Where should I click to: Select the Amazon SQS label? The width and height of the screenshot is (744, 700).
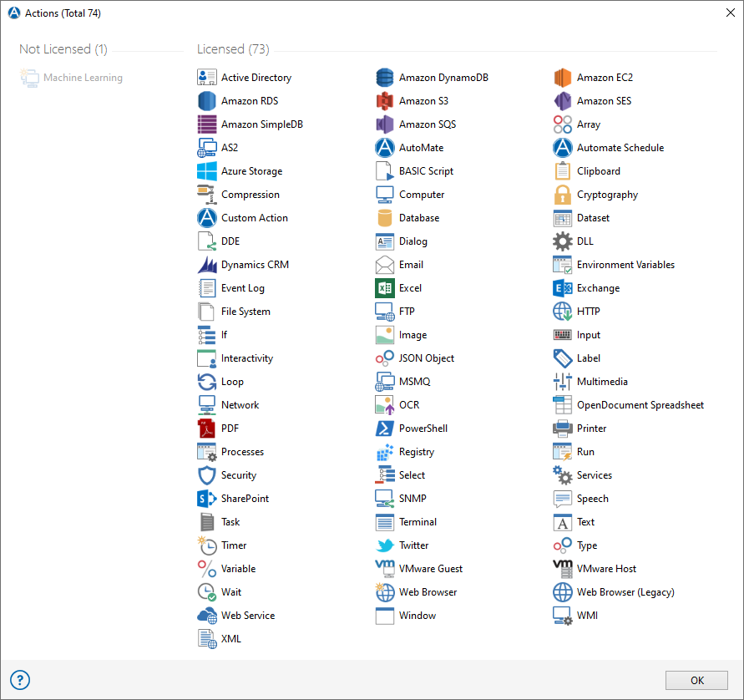tap(427, 124)
